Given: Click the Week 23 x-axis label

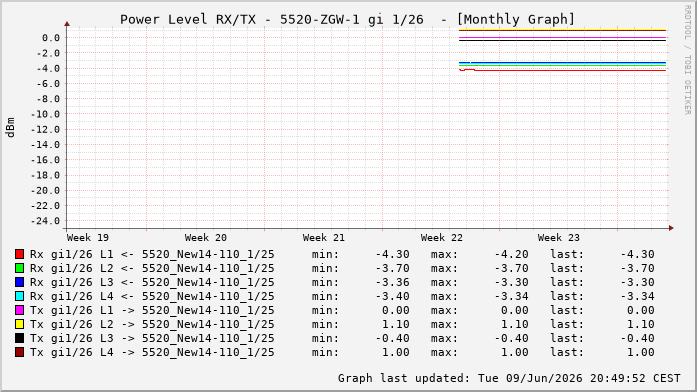Looking at the screenshot, I should coord(558,238).
